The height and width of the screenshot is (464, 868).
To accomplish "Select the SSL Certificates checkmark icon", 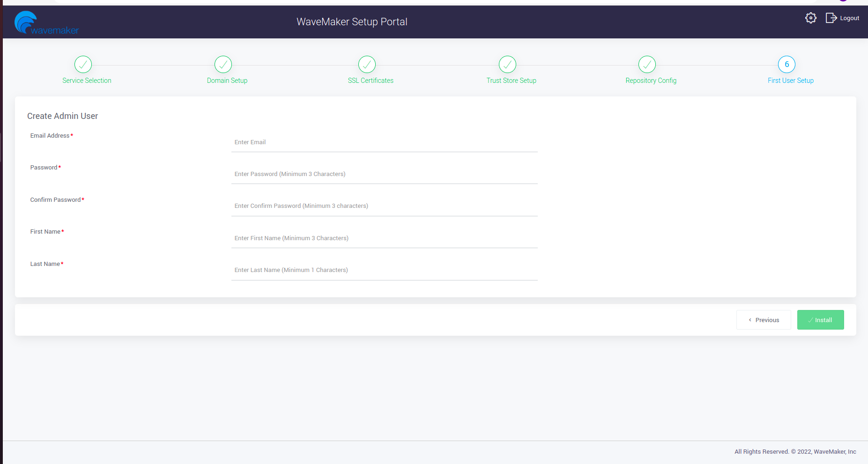I will pyautogui.click(x=367, y=65).
